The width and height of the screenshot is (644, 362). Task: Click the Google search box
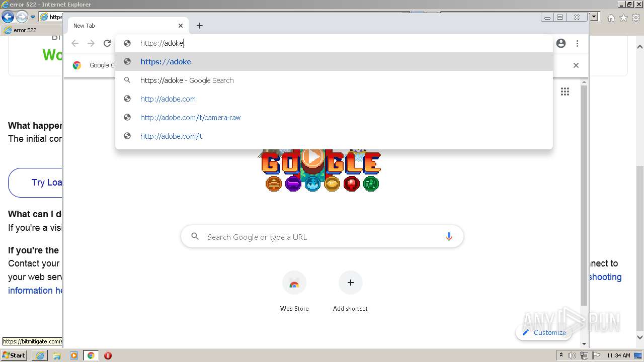coord(322,237)
